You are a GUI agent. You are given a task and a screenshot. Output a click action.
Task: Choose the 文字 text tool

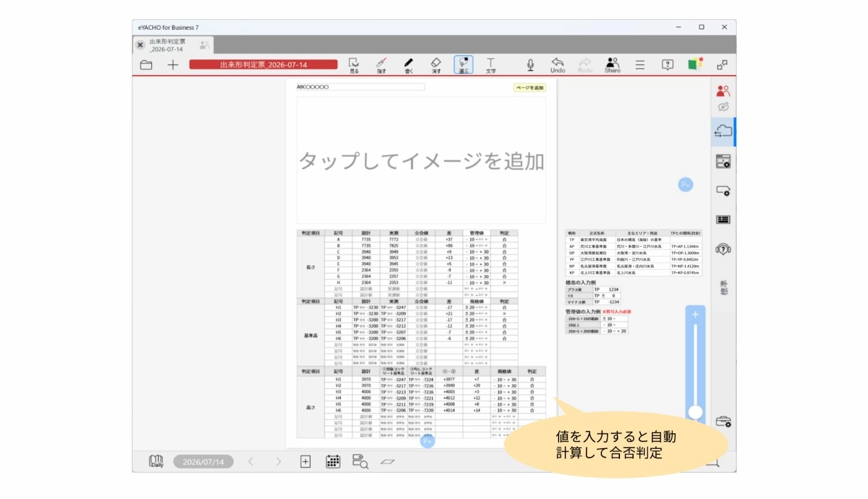click(x=490, y=64)
